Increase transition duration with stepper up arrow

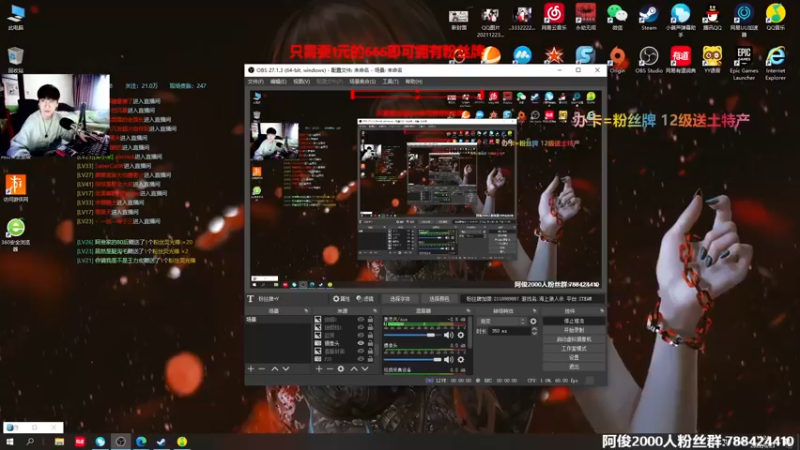(534, 329)
